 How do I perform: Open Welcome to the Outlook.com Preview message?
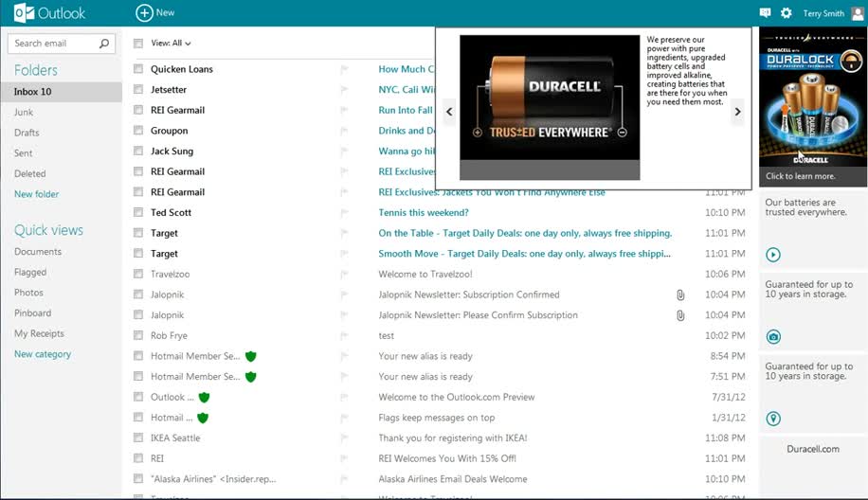pyautogui.click(x=457, y=397)
